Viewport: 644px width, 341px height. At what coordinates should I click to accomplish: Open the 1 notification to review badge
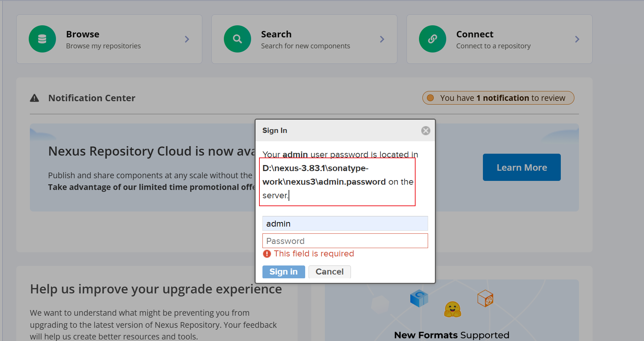point(498,98)
